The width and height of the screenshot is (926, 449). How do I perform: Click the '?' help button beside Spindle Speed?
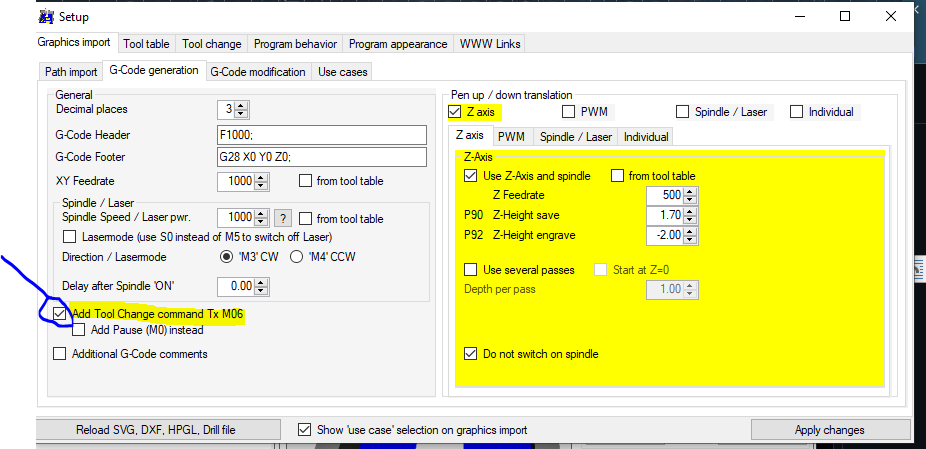pos(283,218)
